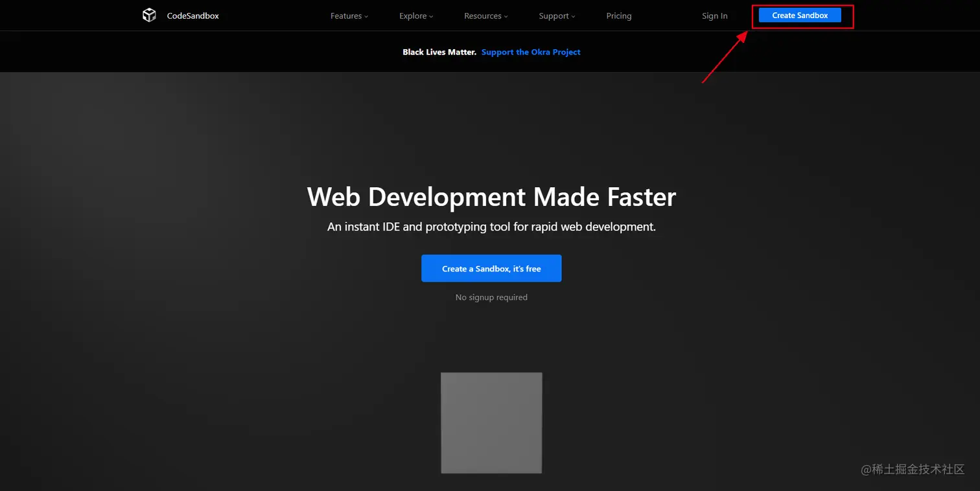The height and width of the screenshot is (491, 980).
Task: Go to the Pricing page
Action: 619,16
